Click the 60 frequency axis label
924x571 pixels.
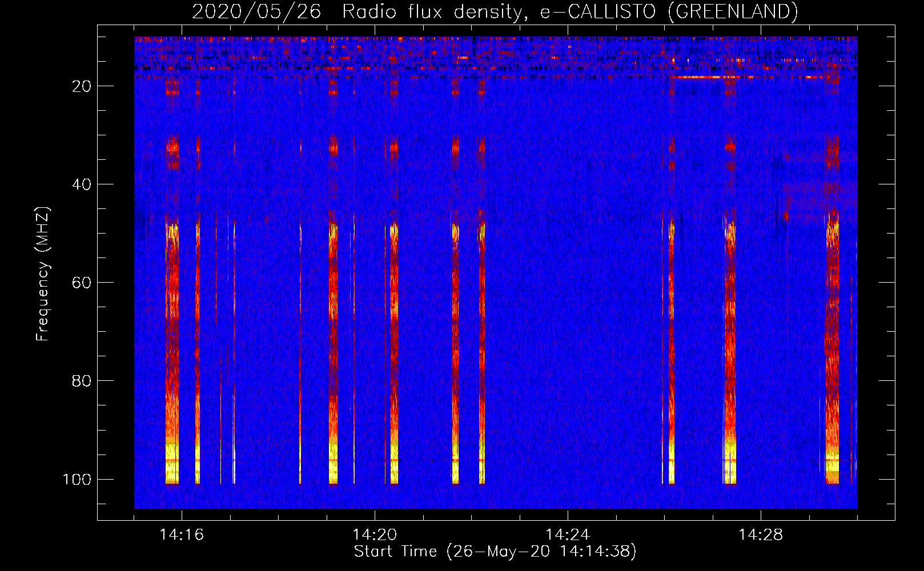coord(82,283)
